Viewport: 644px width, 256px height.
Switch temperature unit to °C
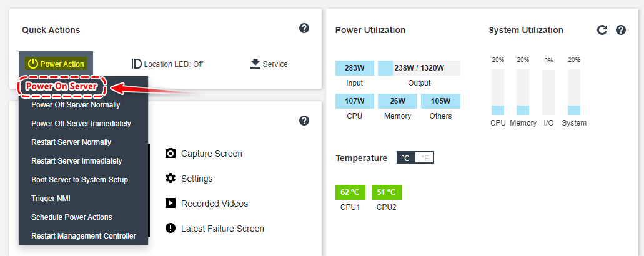405,158
